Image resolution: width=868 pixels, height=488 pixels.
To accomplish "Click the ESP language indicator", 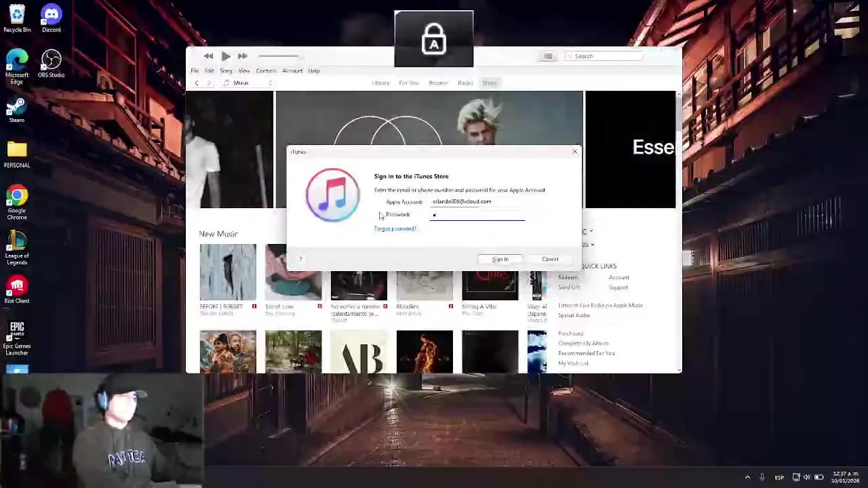I will 779,477.
